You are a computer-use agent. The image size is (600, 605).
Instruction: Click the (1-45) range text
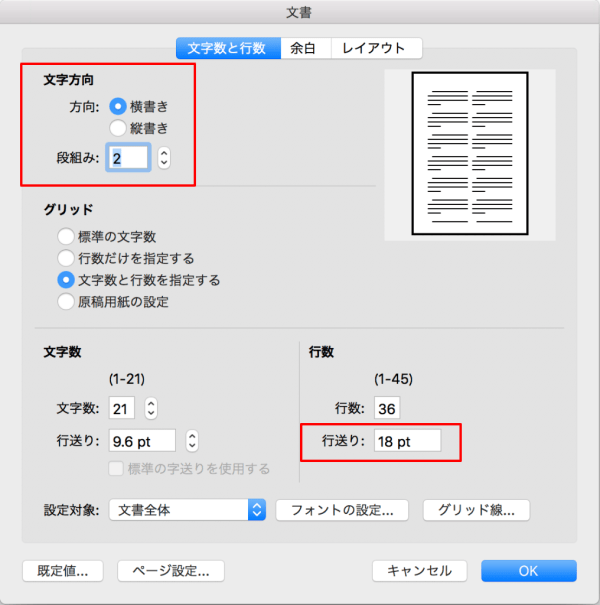pyautogui.click(x=393, y=379)
